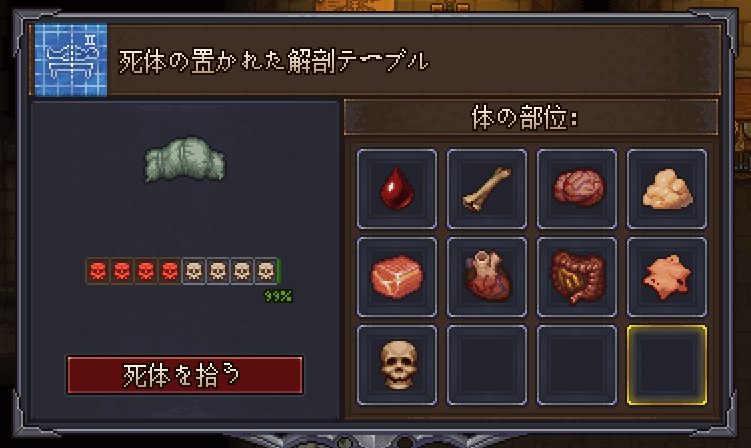Image resolution: width=751 pixels, height=448 pixels.
Task: Select the skull body part
Action: point(397,365)
